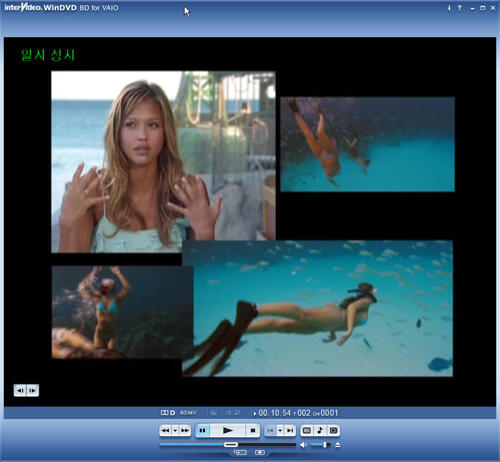
Task: Click the green Korean caption text
Action: [x=48, y=55]
